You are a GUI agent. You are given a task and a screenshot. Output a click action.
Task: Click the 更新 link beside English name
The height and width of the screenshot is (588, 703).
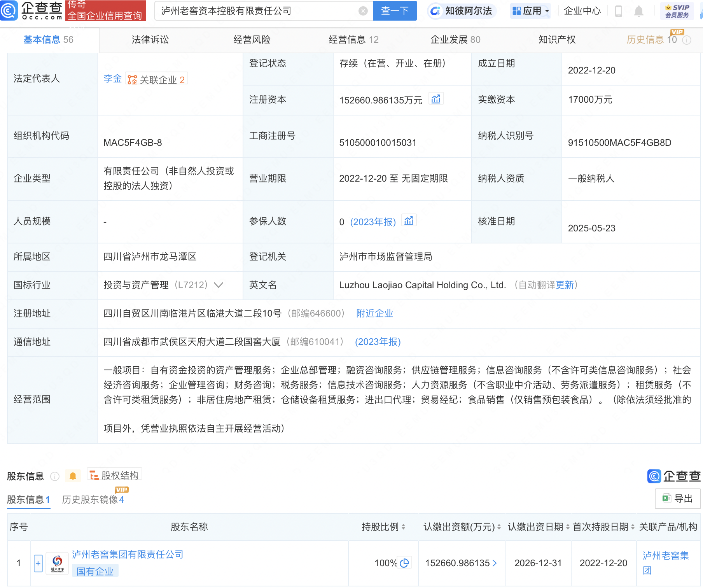click(x=565, y=285)
